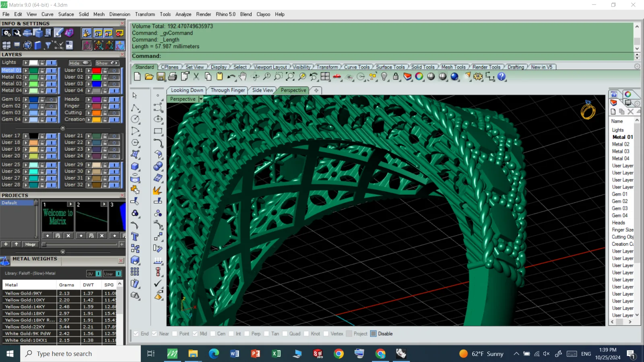The height and width of the screenshot is (362, 644).
Task: Expand the Heads layer arrow
Action: pos(89,99)
